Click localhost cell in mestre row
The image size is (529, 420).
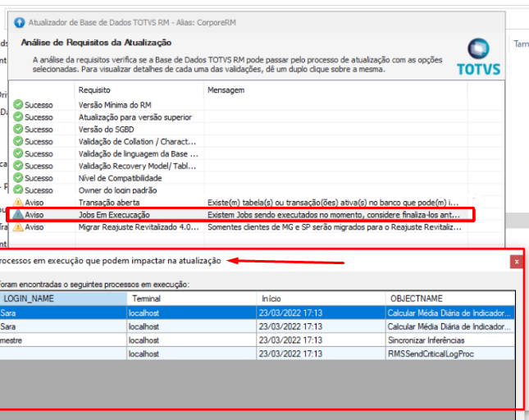point(191,340)
